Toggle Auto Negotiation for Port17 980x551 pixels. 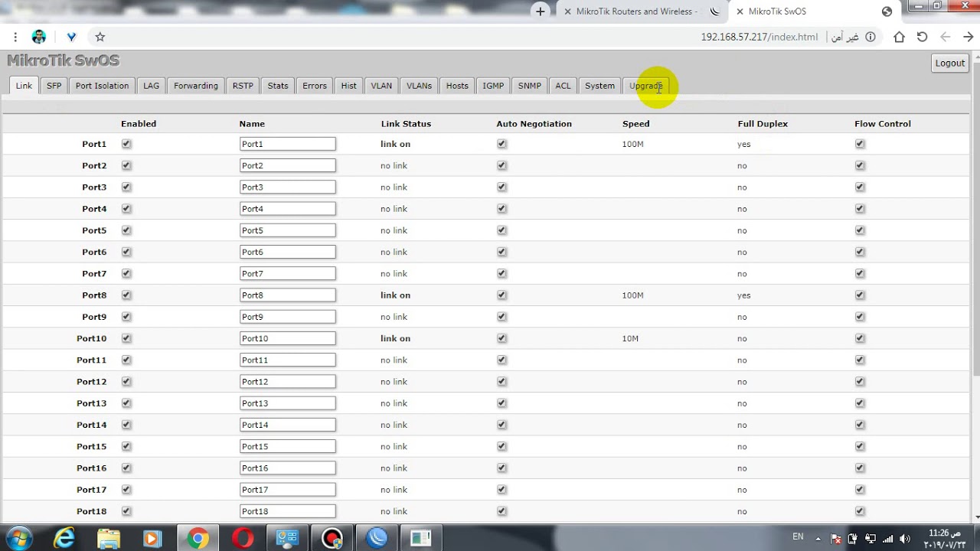(x=501, y=490)
